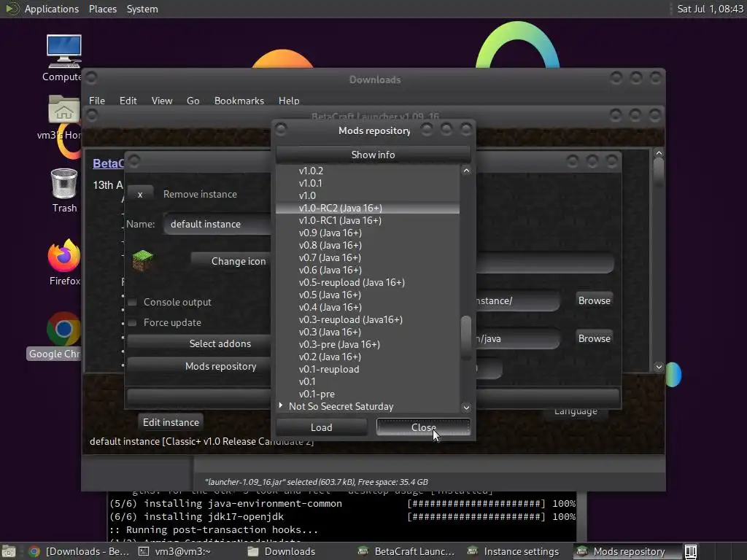Click the BetaCraft changelog scroll up arrow
Viewport: 747px width, 560px height.
click(x=659, y=153)
